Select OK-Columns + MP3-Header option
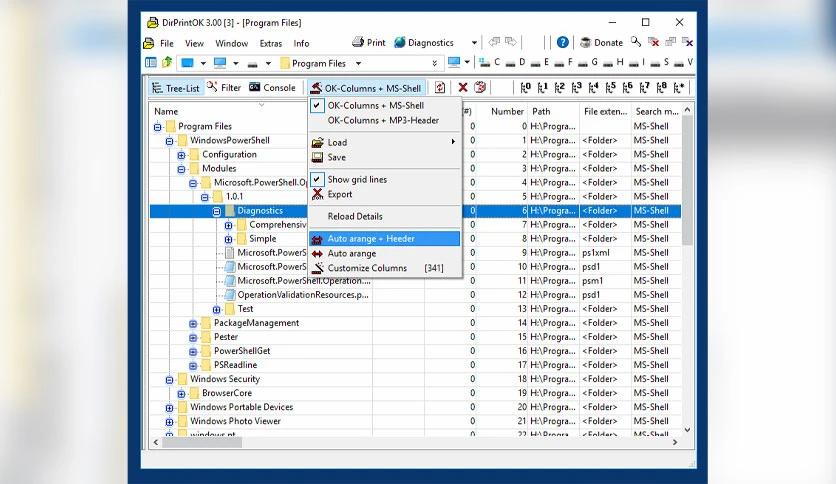This screenshot has height=484, width=836. coord(384,120)
